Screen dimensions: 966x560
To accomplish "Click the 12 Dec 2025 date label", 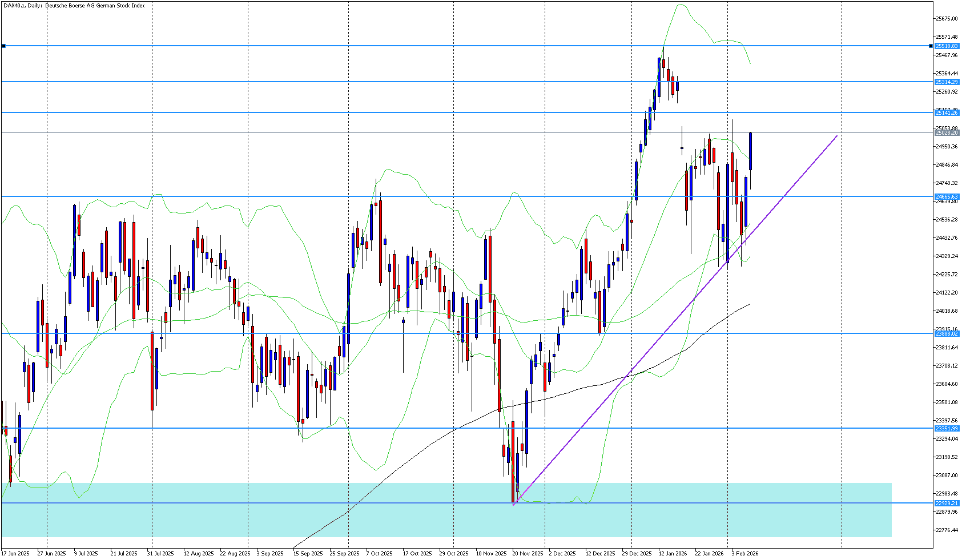I will tap(601, 554).
